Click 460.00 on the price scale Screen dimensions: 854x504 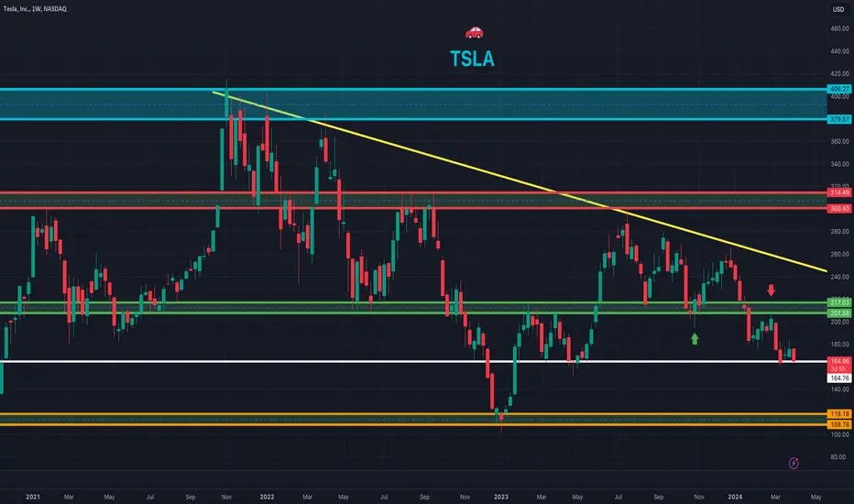point(839,28)
